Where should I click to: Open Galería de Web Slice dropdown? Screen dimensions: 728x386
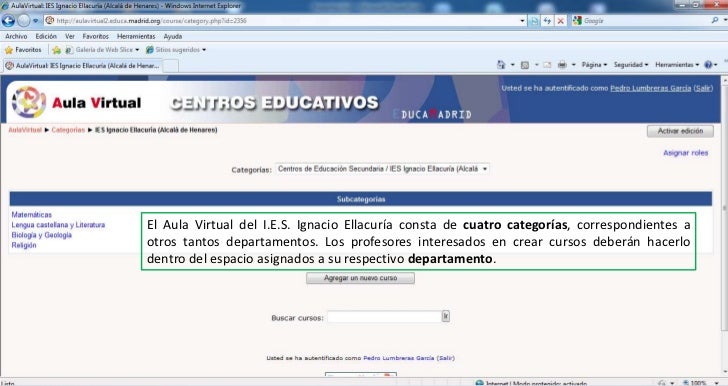(102, 50)
